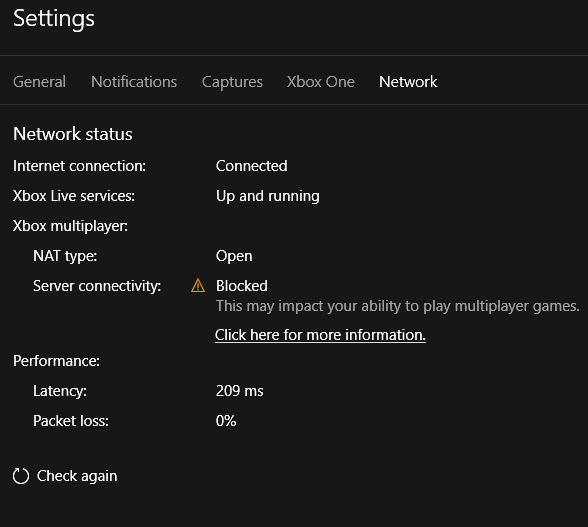Screen dimensions: 588x527
Task: Click the 'Connected' status value
Action: tap(252, 166)
